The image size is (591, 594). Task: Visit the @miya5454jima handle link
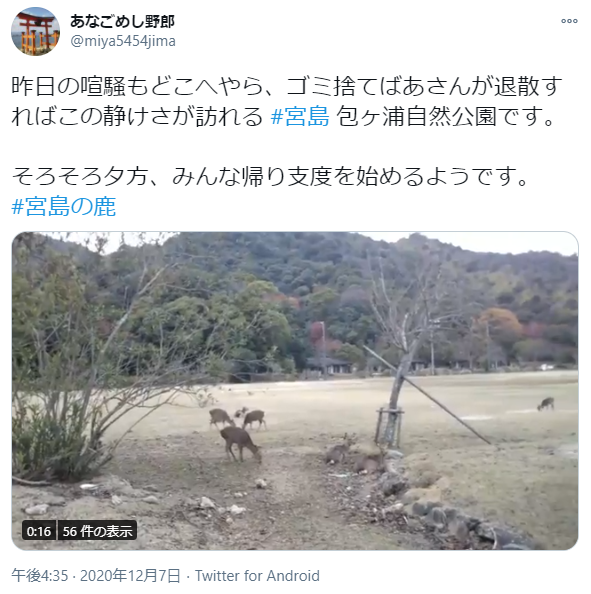tap(123, 41)
